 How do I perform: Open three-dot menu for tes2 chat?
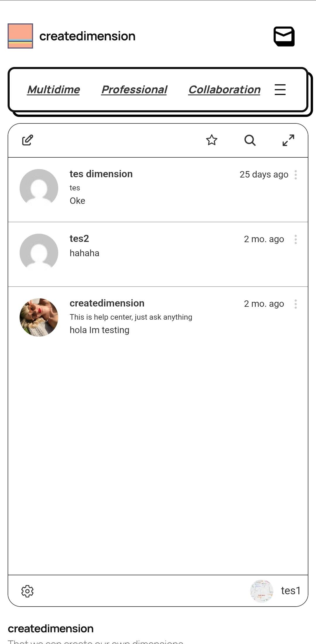(296, 239)
